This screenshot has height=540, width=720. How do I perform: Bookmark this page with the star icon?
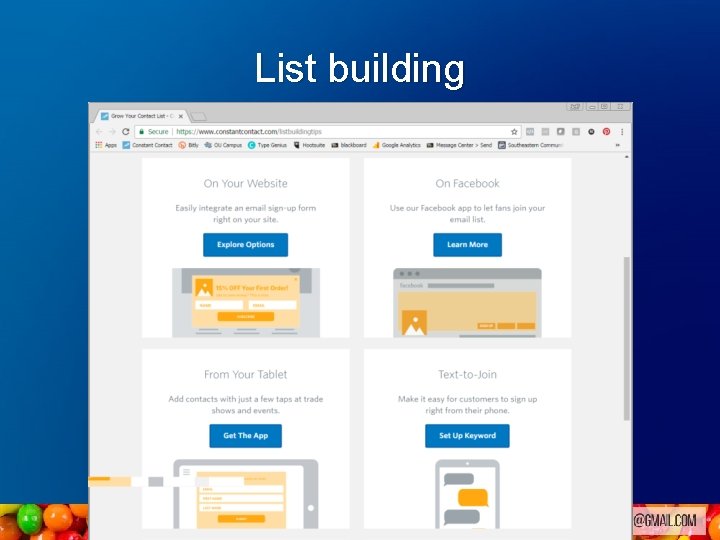tap(514, 132)
